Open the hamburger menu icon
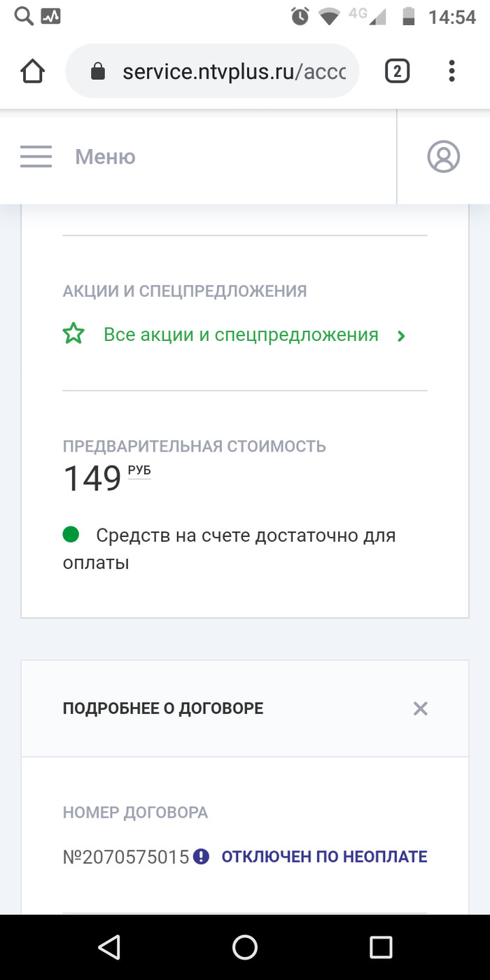 [36, 157]
